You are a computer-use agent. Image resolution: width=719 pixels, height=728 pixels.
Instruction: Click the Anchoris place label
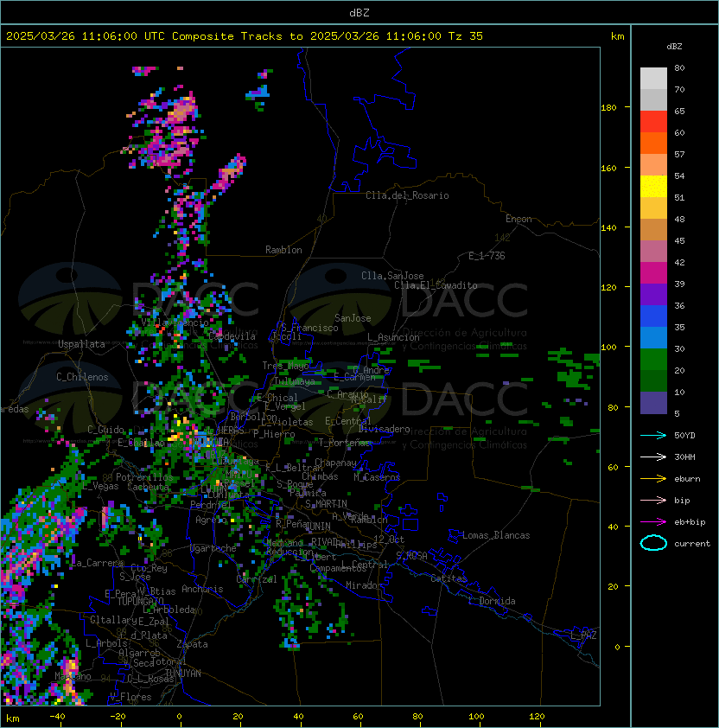pyautogui.click(x=202, y=589)
